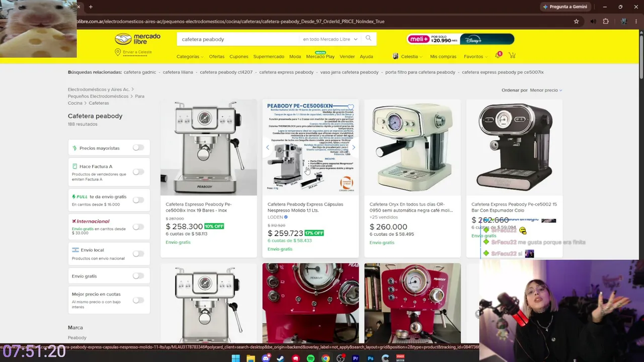Open the Celestia account dropdown
Screen dimensions: 644x362
coord(408,56)
